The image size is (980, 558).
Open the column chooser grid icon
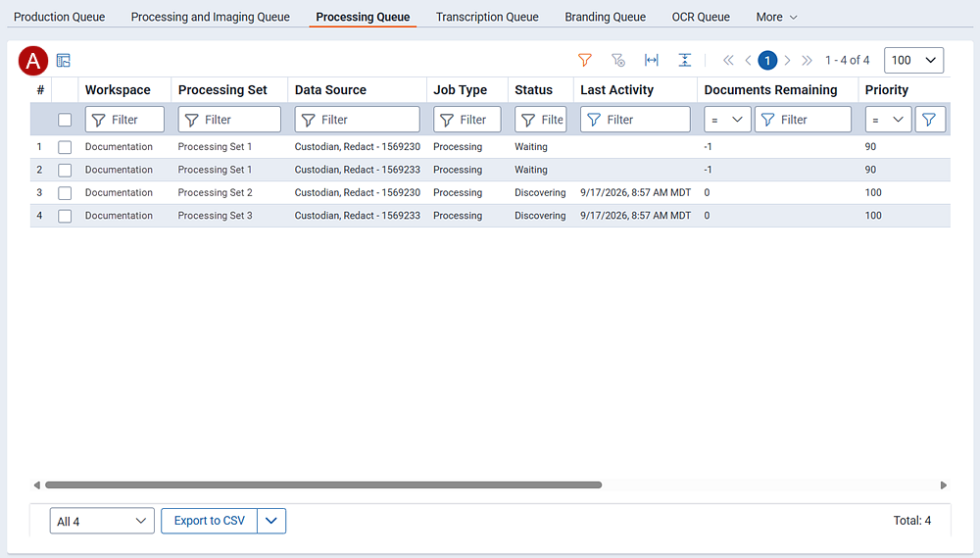click(x=63, y=61)
